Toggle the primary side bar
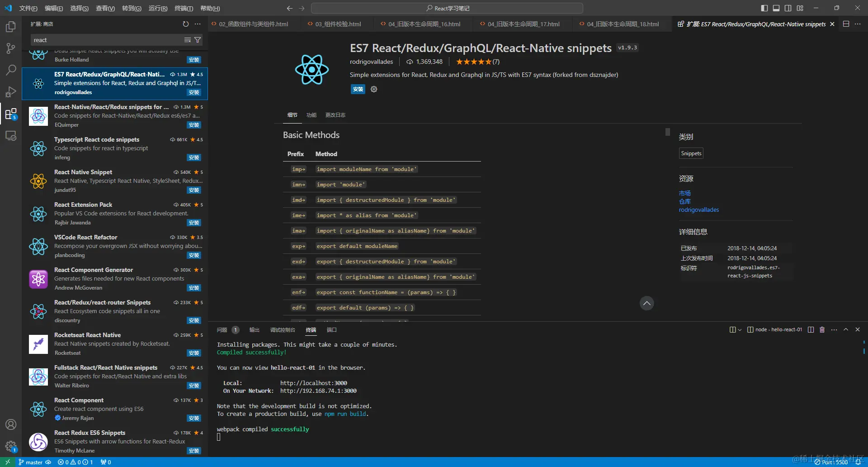 point(764,8)
